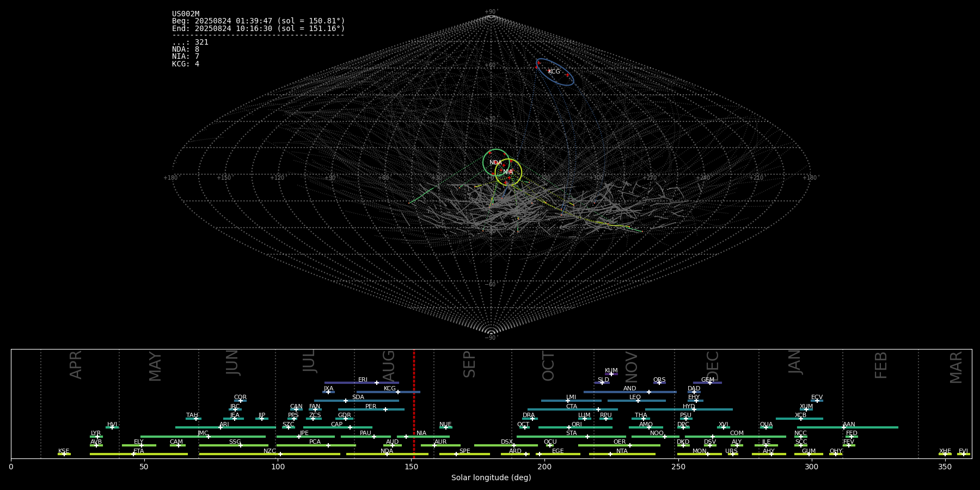Click the EVI shower label in the timeline
Image resolution: width=980 pixels, height=490 pixels.
963,451
